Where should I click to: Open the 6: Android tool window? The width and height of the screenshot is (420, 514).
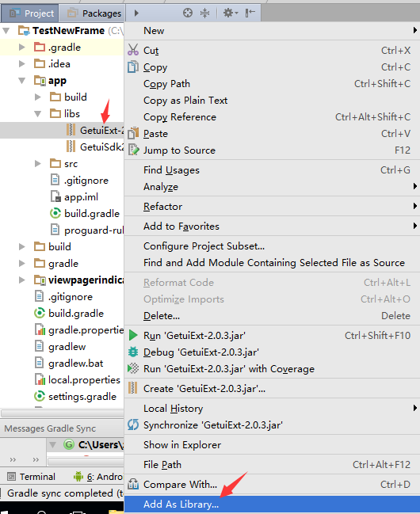tap(98, 476)
